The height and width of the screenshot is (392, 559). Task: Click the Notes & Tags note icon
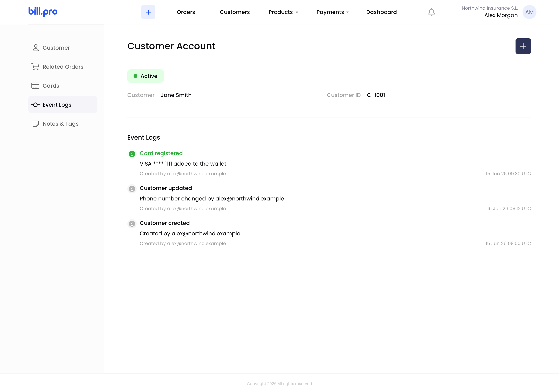(36, 124)
